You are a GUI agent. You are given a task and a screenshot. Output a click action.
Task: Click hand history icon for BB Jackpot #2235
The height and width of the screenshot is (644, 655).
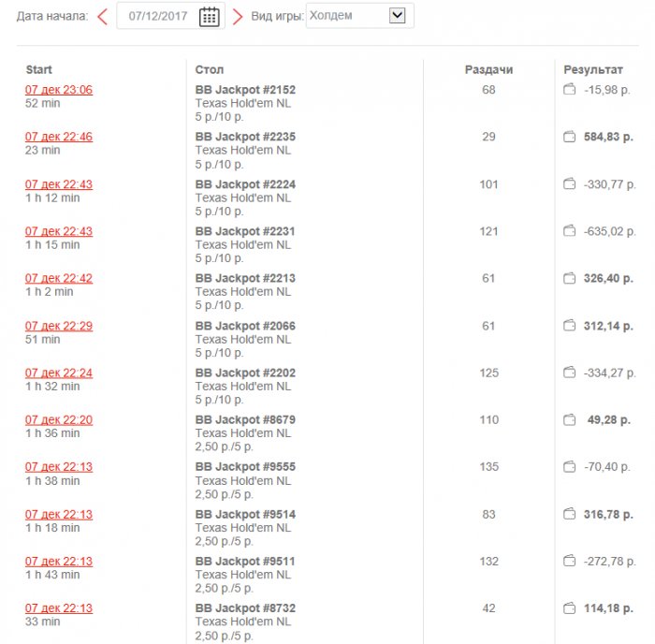point(569,137)
